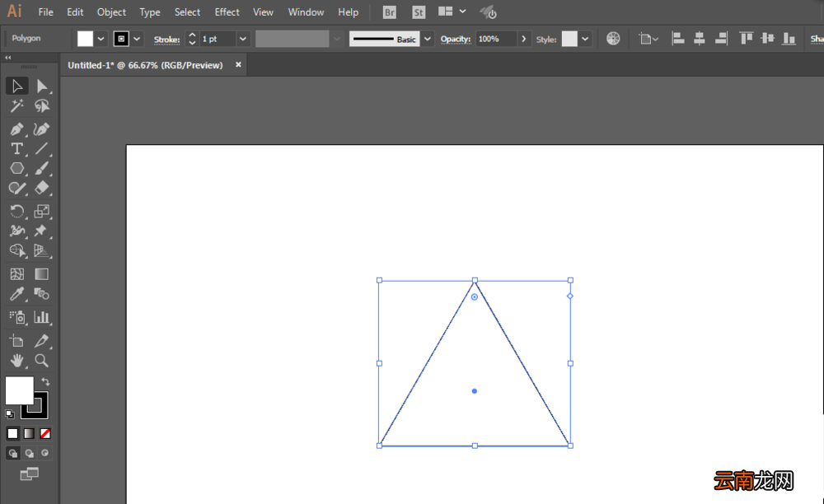Expand the Basic brush definition dropdown
Screen dimensions: 824x504
click(428, 39)
